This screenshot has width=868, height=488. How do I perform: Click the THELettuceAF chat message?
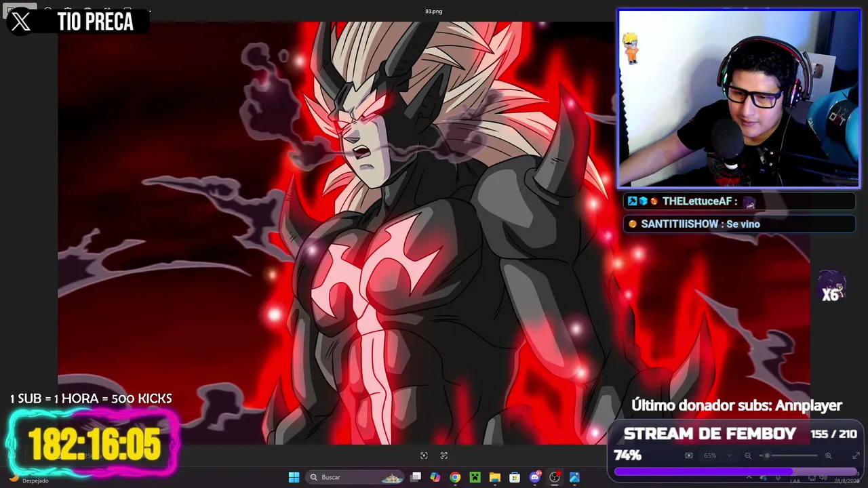coord(739,201)
